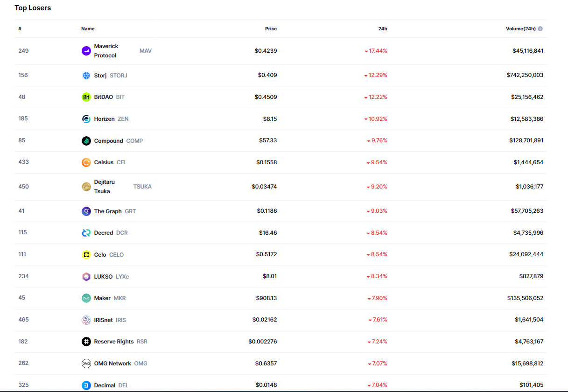Click the BitDAO green logo icon
Image resolution: width=568 pixels, height=392 pixels.
coord(86,97)
